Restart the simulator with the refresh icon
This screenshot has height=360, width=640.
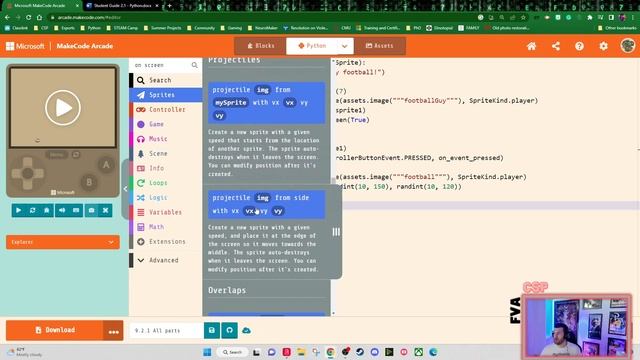point(33,210)
